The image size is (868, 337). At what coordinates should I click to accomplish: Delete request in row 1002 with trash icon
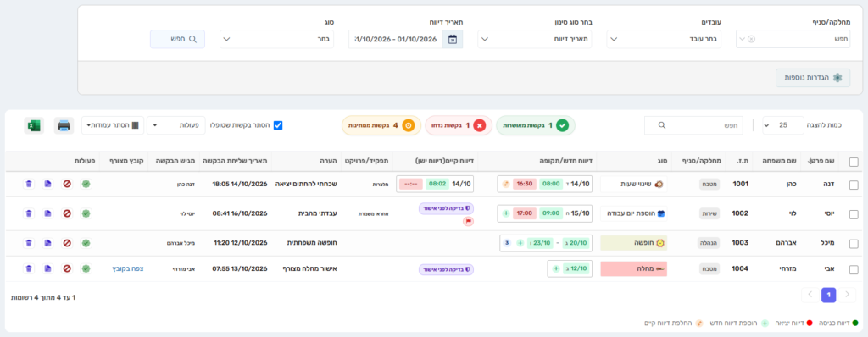(x=29, y=213)
